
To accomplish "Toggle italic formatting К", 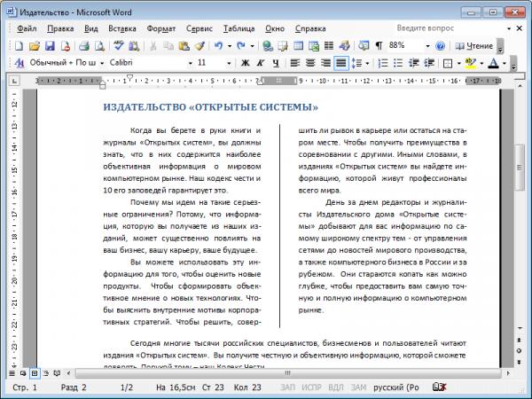I will 260,63.
